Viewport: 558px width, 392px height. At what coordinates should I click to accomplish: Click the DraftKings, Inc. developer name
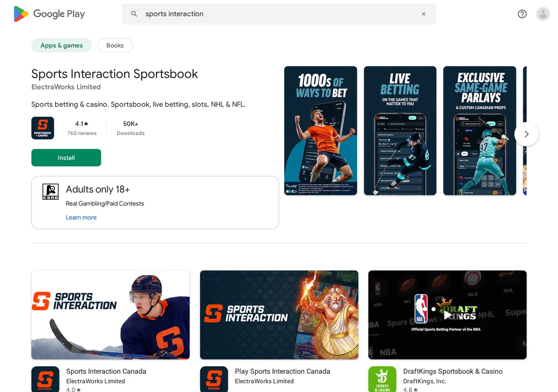click(425, 381)
